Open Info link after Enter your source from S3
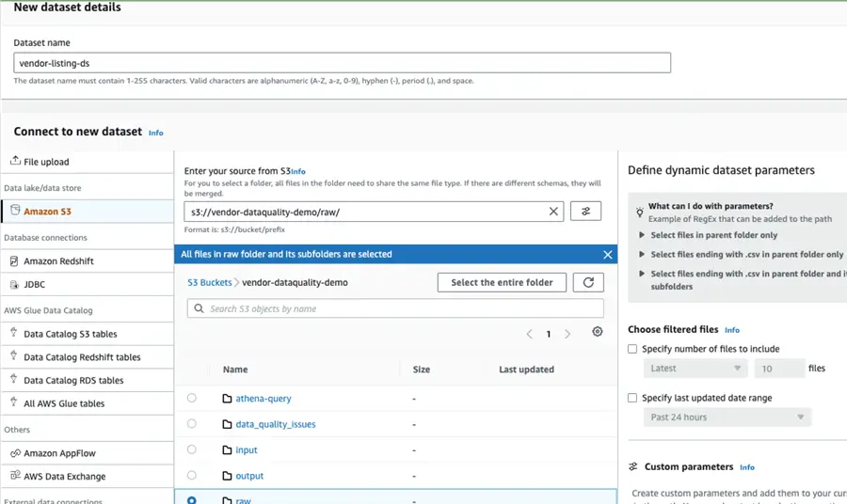Image resolution: width=847 pixels, height=504 pixels. tap(298, 171)
